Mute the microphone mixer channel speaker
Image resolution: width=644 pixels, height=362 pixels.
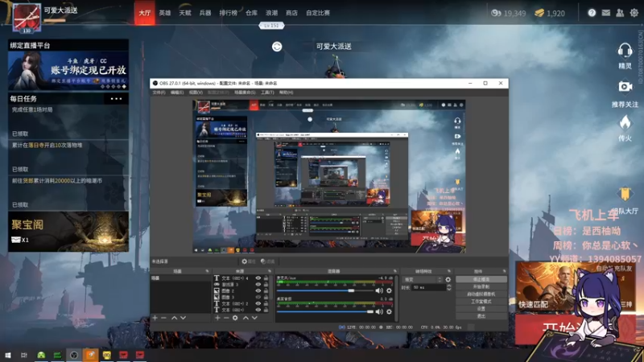(x=378, y=290)
